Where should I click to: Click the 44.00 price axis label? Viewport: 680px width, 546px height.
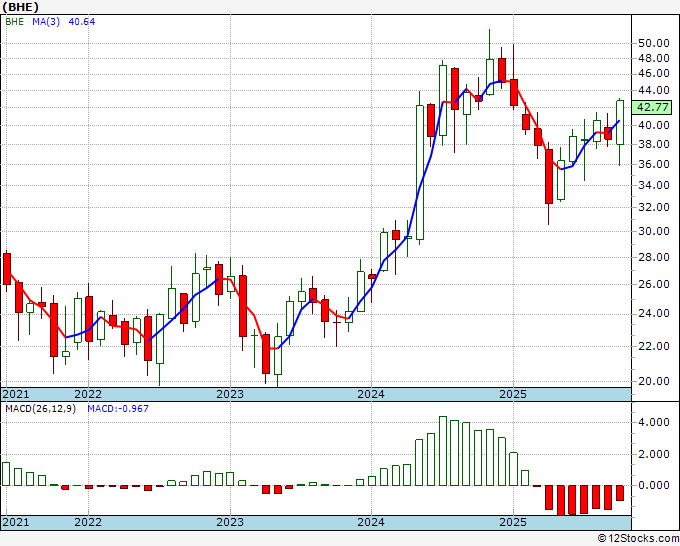point(653,91)
